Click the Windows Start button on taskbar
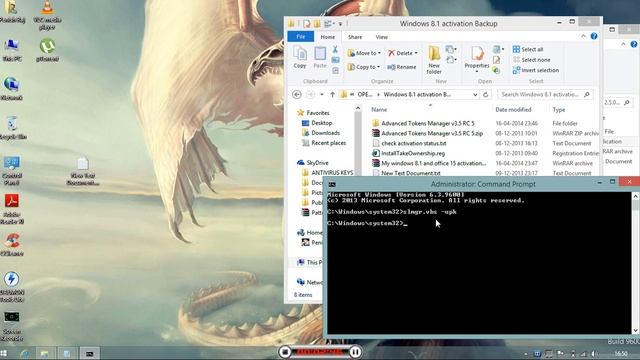This screenshot has width=640, height=360. point(4,353)
